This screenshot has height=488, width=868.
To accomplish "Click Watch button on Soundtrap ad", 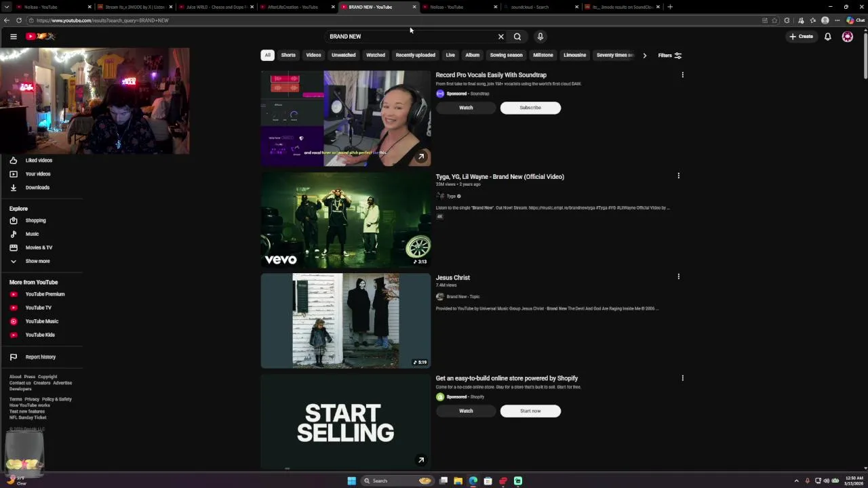I will click(x=466, y=108).
